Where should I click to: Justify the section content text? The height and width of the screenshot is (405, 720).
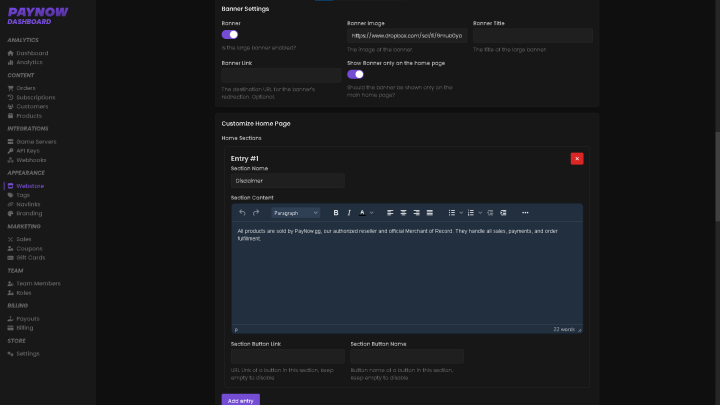coord(430,213)
